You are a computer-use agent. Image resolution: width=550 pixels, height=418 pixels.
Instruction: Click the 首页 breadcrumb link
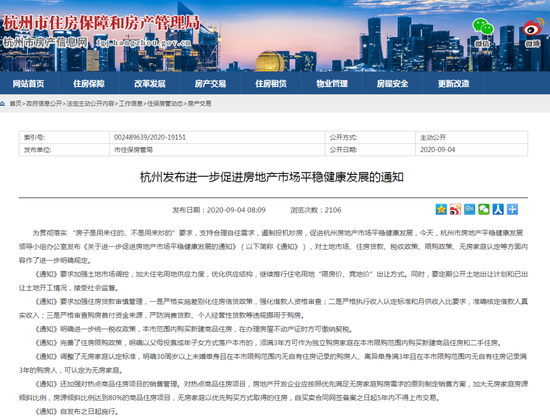pyautogui.click(x=15, y=103)
